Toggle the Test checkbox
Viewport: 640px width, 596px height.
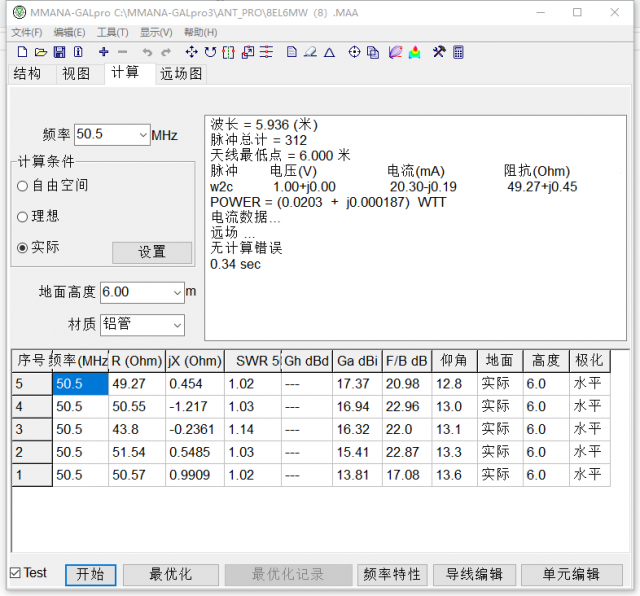click(15, 573)
